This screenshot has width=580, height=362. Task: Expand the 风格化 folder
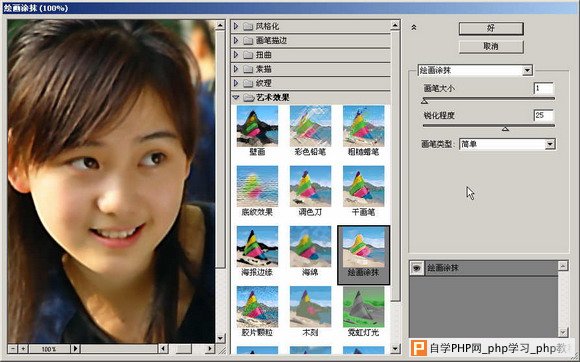[x=236, y=26]
